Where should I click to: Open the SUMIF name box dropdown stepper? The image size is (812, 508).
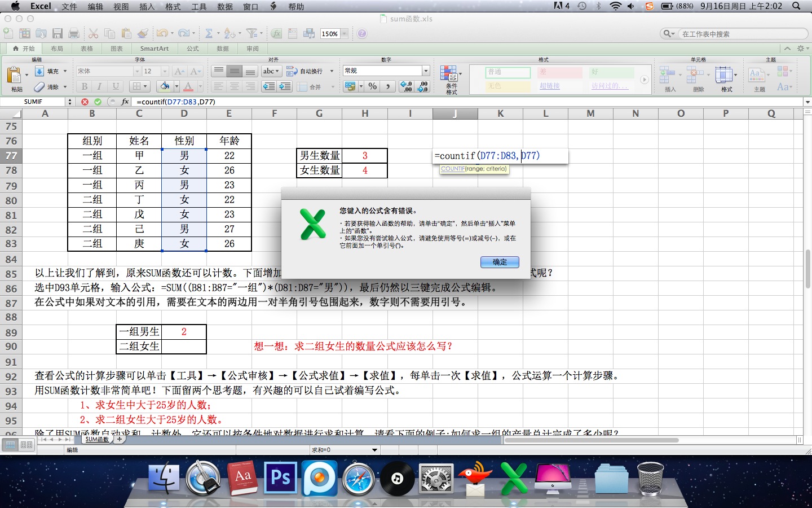(x=70, y=102)
